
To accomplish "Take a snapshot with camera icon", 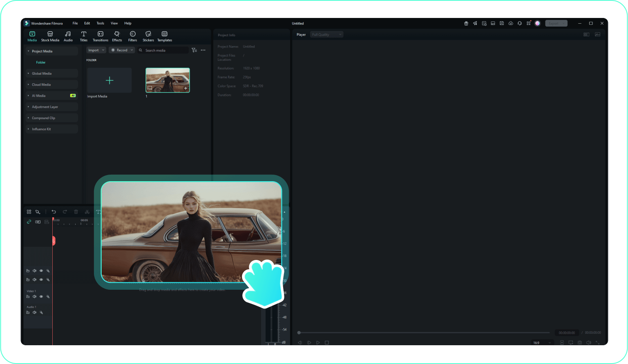I will click(x=580, y=343).
